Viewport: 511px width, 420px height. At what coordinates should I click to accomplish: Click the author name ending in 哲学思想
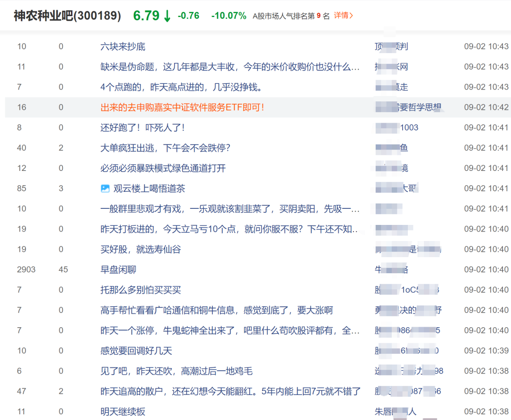pos(408,107)
